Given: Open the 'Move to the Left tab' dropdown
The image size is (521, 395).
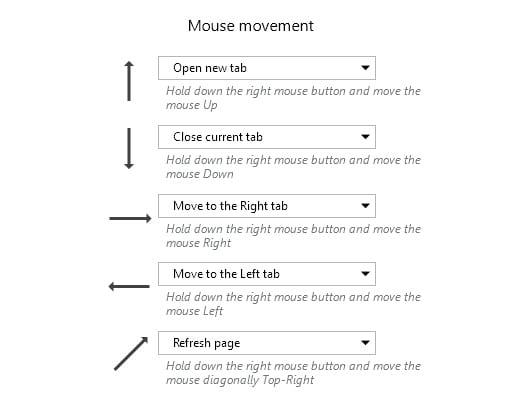Looking at the screenshot, I should pyautogui.click(x=267, y=274).
